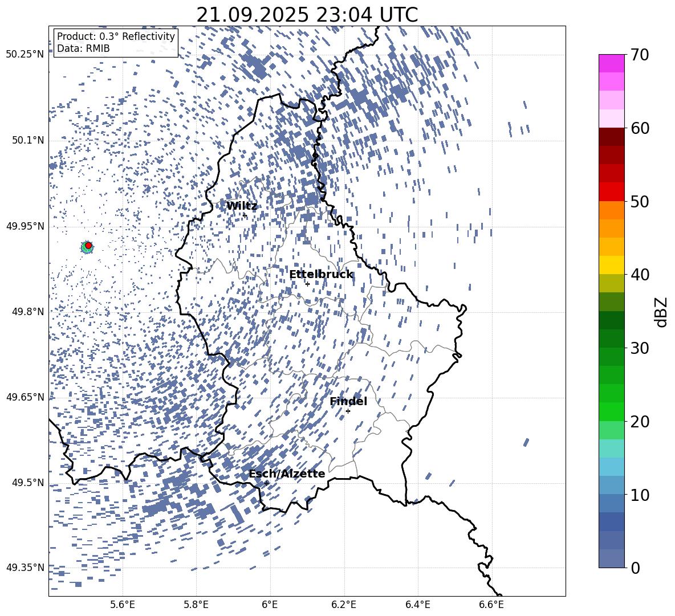Viewport: 675px width, 616px height.
Task: Click the 49.8°N latitude label
Action: pos(27,312)
